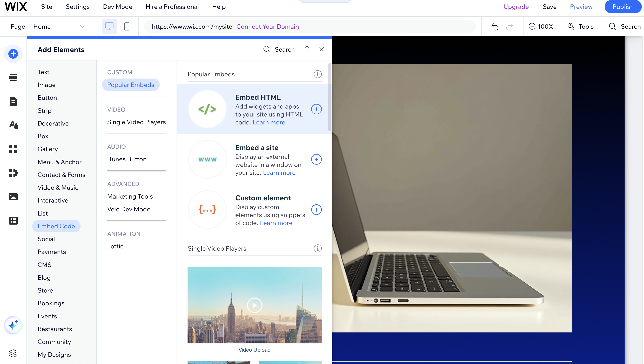Open the Layers panel icon
Image resolution: width=644 pixels, height=364 pixels.
[x=13, y=353]
